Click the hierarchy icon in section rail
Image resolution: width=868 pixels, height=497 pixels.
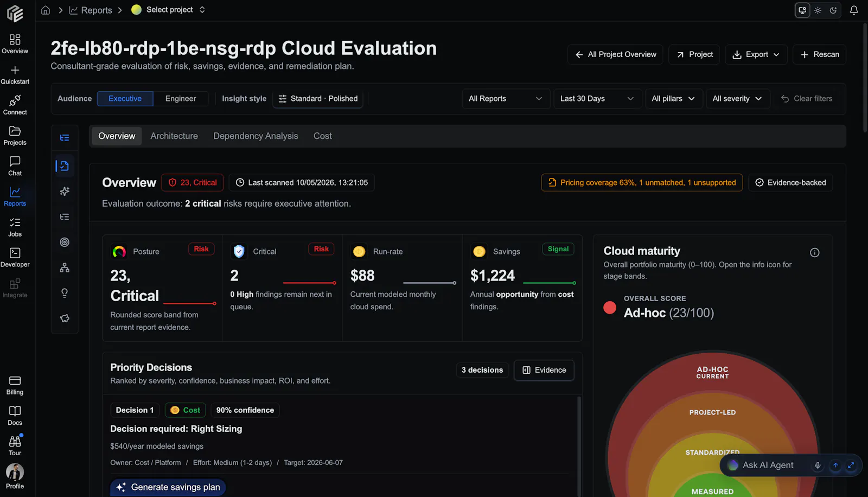click(x=65, y=267)
